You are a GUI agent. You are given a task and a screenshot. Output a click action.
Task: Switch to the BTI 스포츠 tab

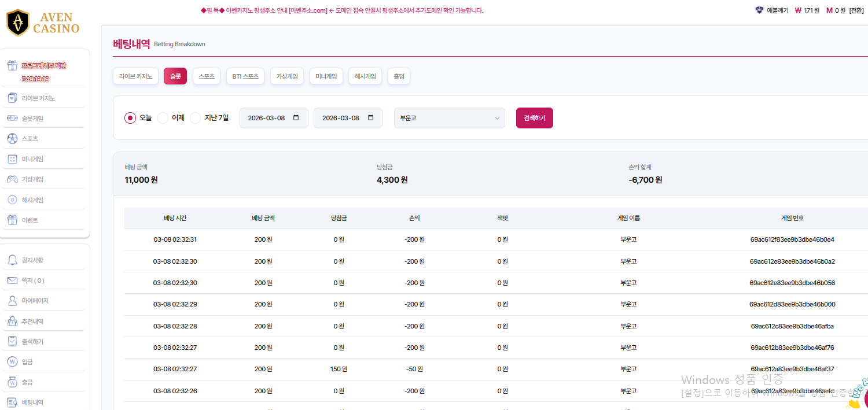(x=245, y=76)
